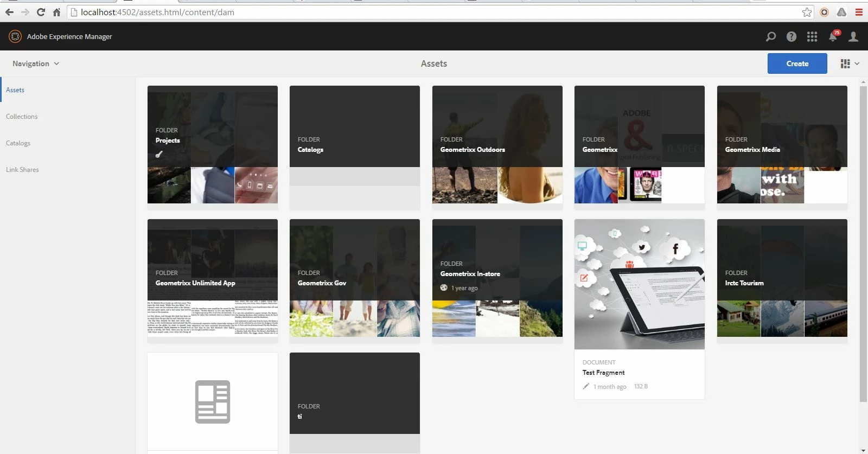The image size is (868, 454).
Task: Reload the page with refresh icon
Action: pyautogui.click(x=41, y=12)
